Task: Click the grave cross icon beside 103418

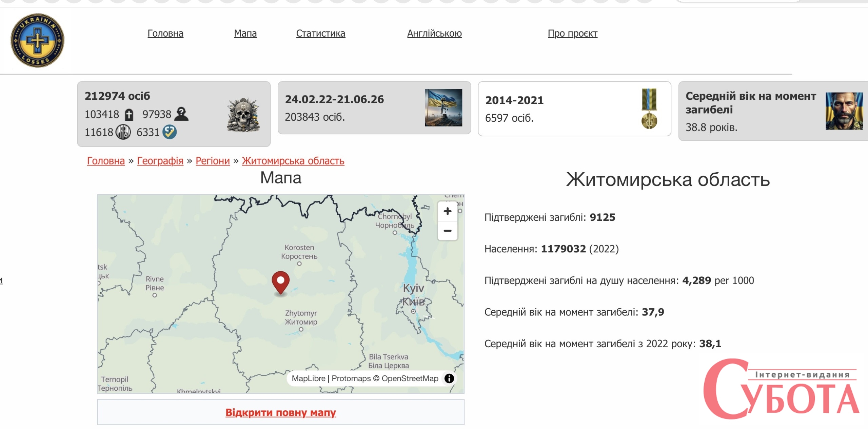Action: [x=129, y=115]
